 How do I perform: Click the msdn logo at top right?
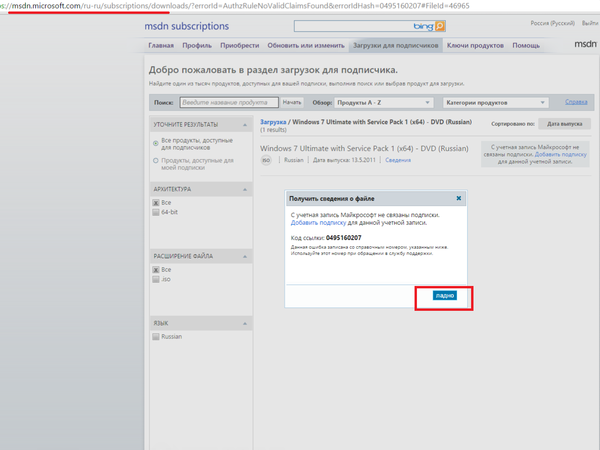tap(585, 45)
